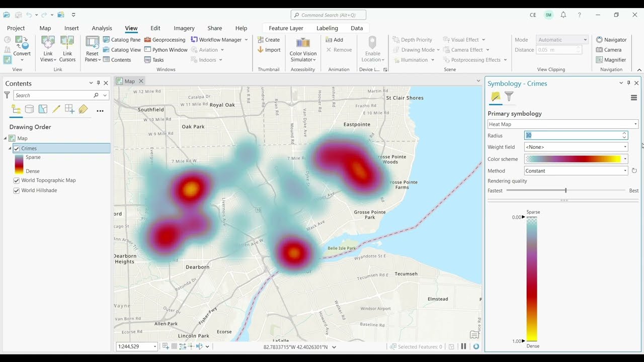Screen dimensions: 644x362
Task: Open the Workflow Manager dropdown
Action: tap(246, 40)
